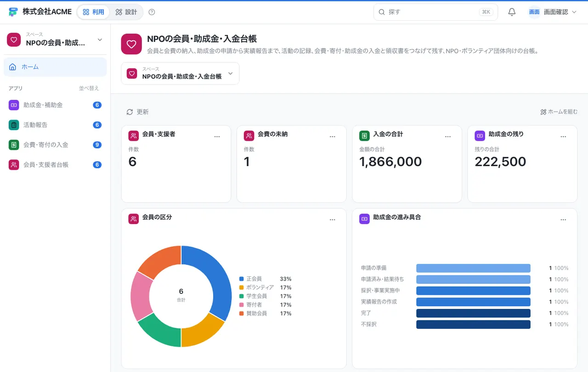Screen dimensions: 588x372
Task: Open the notifications bell
Action: pos(512,12)
